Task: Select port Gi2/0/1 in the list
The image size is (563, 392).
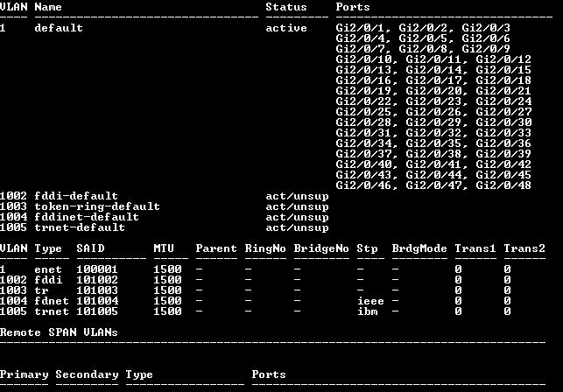Action: [363, 28]
